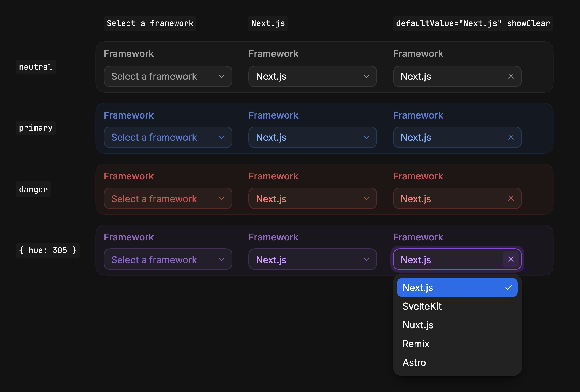
Task: Open the neutral Next.js chevron dropdown
Action: pos(313,76)
